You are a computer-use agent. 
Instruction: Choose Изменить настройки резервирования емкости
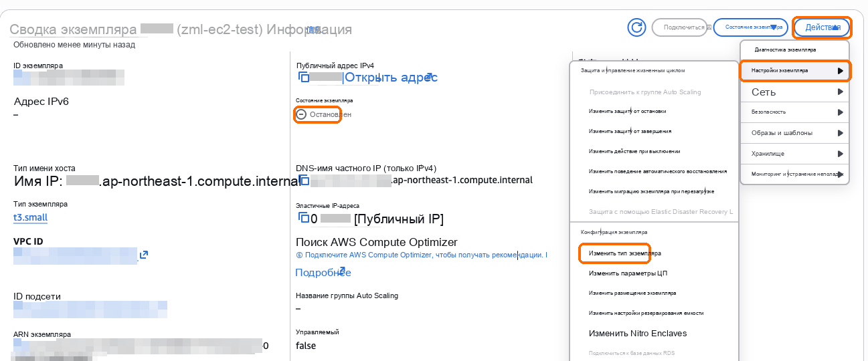[646, 313]
